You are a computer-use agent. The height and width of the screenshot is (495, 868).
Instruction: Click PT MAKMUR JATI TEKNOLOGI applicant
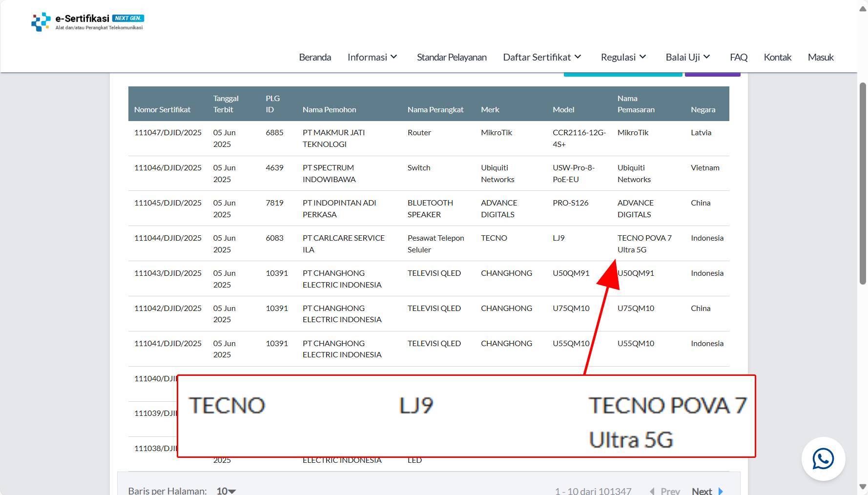(333, 138)
